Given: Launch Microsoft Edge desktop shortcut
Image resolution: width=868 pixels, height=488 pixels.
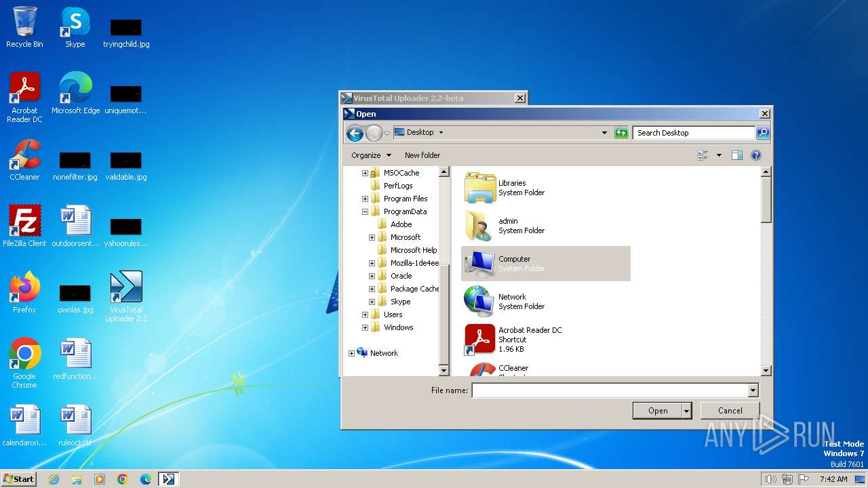Looking at the screenshot, I should click(x=75, y=94).
